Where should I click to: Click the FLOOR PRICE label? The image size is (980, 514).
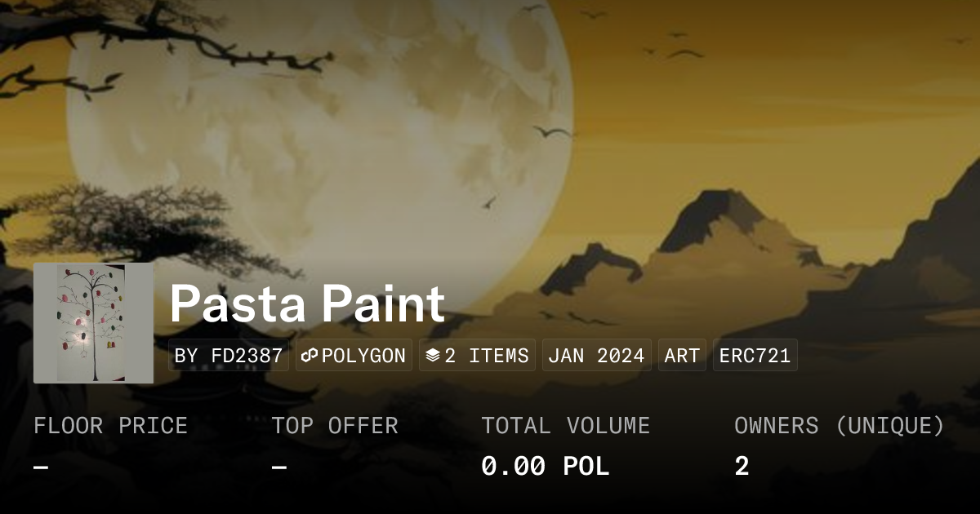(110, 426)
